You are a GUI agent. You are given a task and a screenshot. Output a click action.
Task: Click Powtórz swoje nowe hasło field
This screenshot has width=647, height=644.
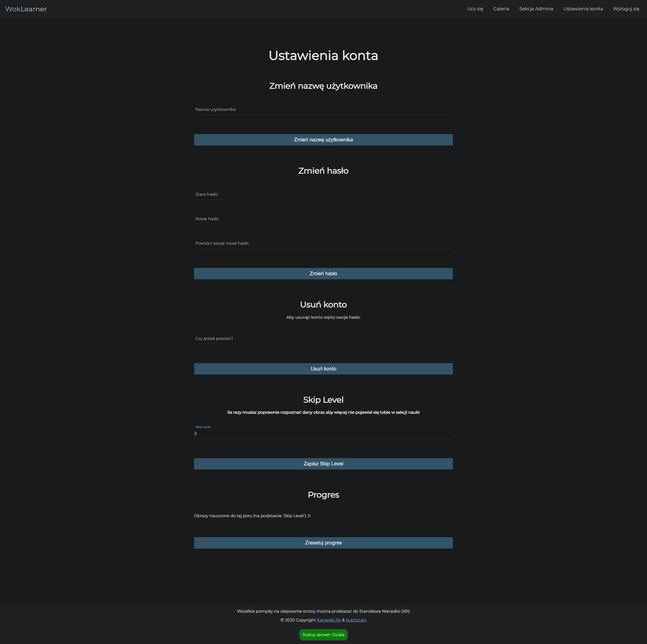[323, 243]
